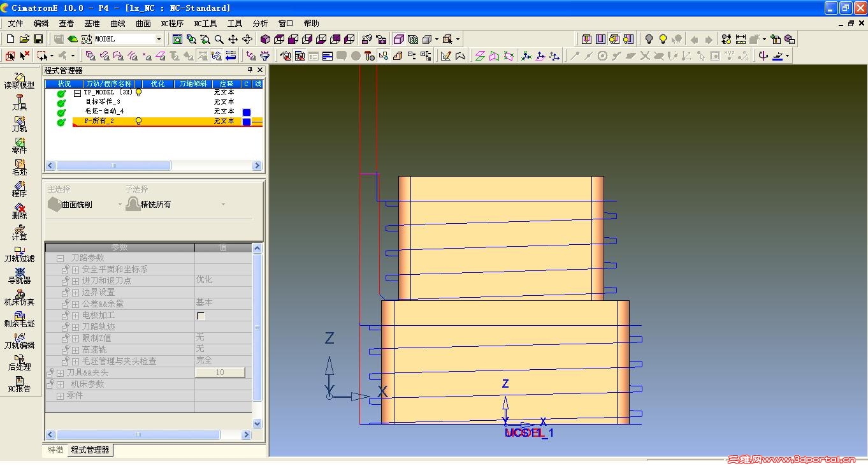
Task: Open the 文件 (File) menu
Action: tap(16, 24)
